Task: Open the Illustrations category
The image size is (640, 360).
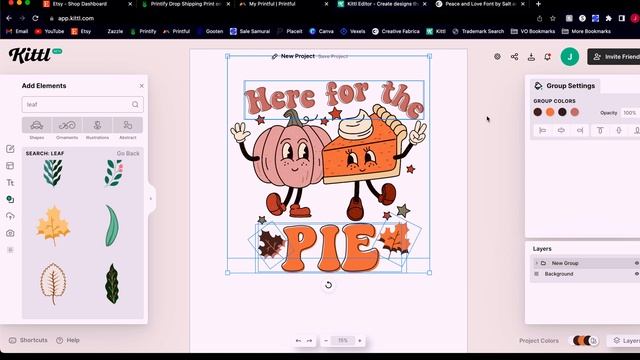Action: point(97,125)
